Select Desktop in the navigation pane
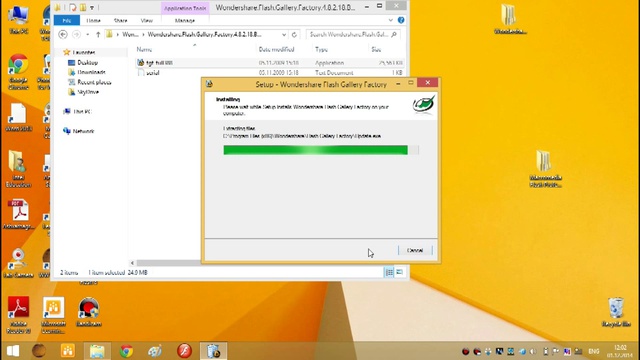Screen dimensions: 640x360 87,62
